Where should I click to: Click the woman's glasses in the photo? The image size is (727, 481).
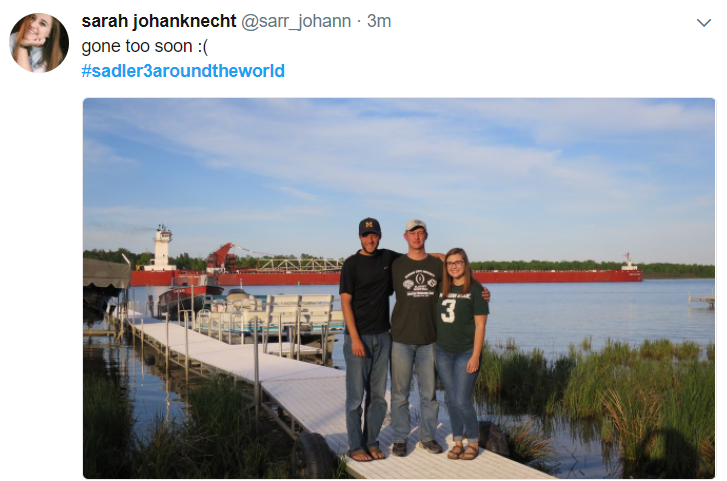tap(455, 264)
